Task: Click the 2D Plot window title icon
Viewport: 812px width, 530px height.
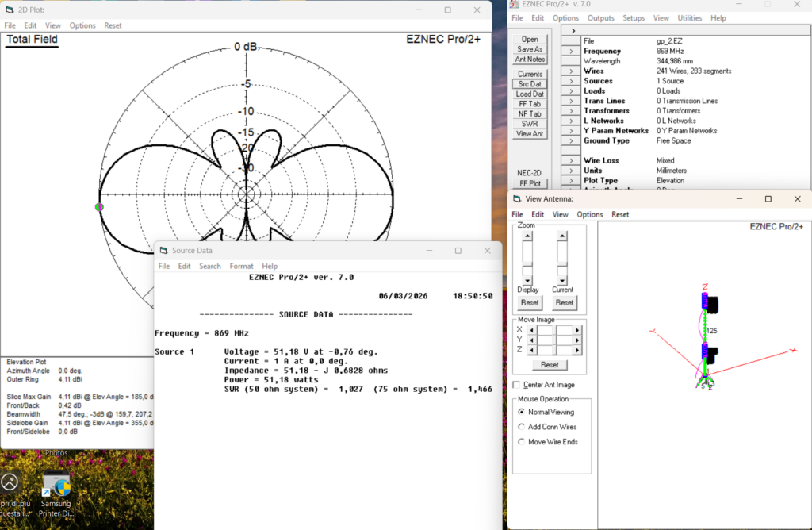Action: (x=10, y=10)
